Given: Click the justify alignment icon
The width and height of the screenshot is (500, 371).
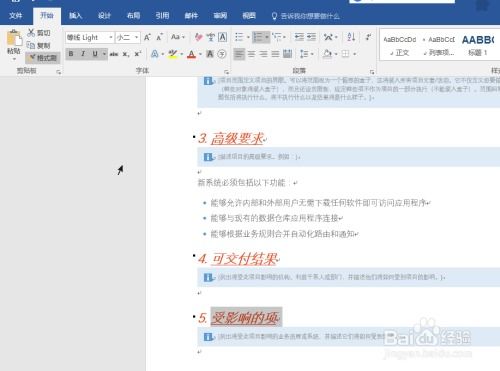Looking at the screenshot, I should pyautogui.click(x=275, y=54).
